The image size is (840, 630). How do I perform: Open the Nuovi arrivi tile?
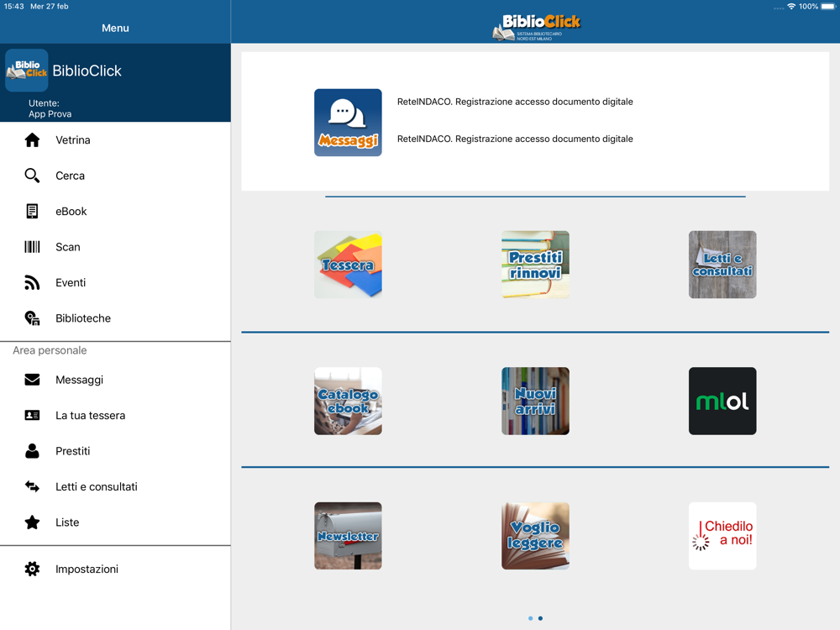coord(535,401)
